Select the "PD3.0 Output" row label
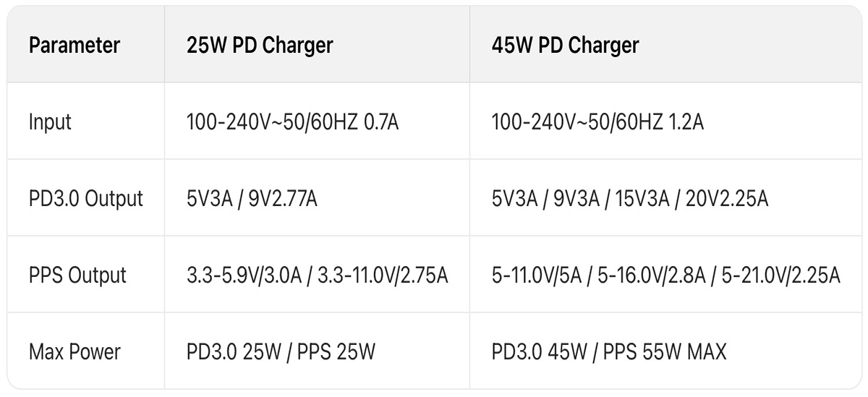Image resolution: width=868 pixels, height=397 pixels. (x=86, y=199)
